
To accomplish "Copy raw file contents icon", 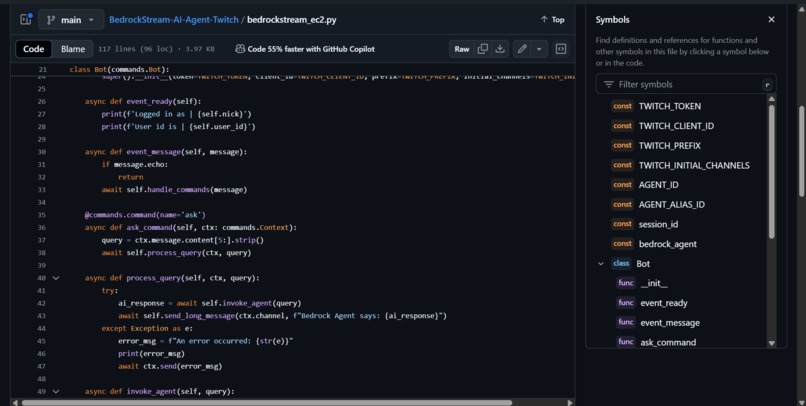I will 483,49.
